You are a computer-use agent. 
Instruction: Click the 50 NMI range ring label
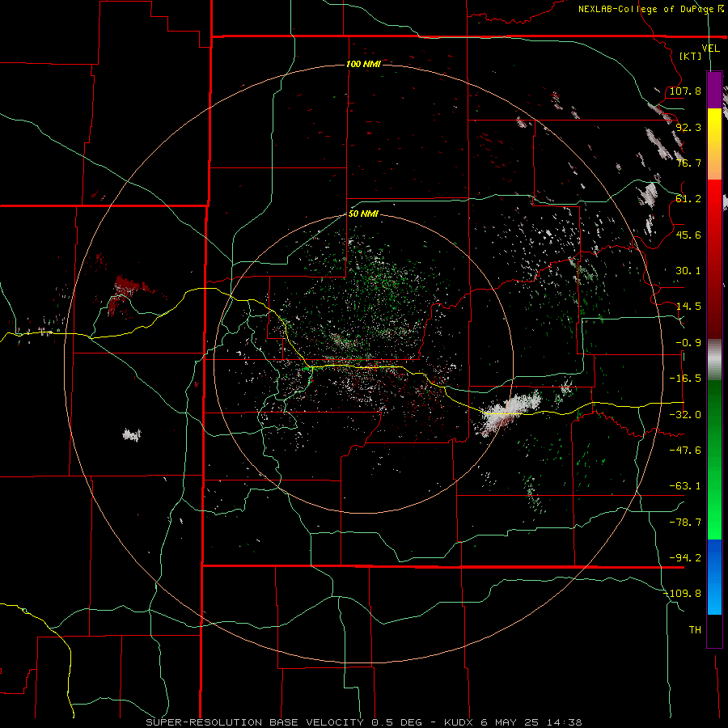tap(363, 214)
